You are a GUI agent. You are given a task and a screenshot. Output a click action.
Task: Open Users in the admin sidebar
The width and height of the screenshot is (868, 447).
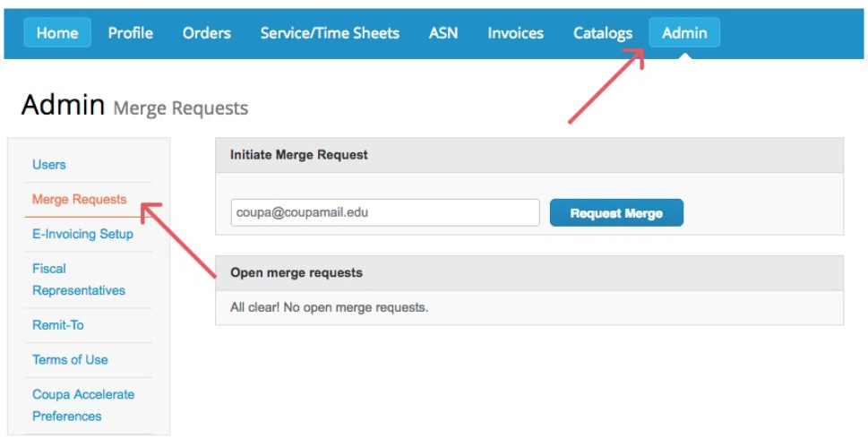pos(49,165)
